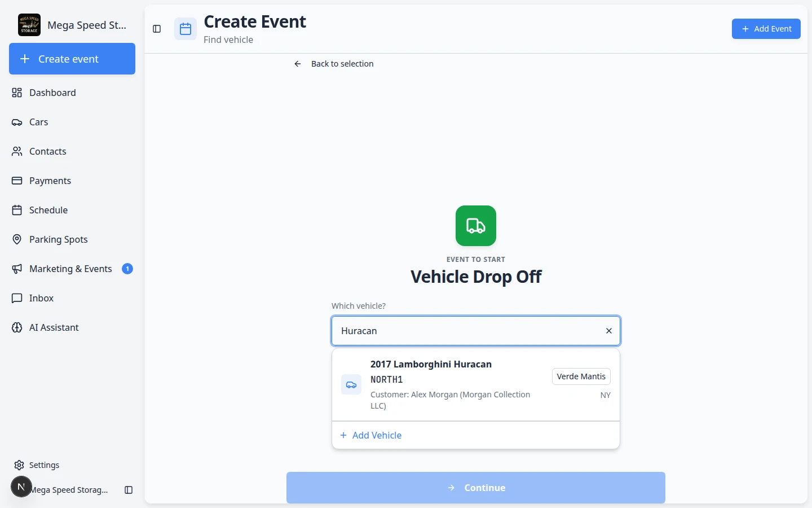The width and height of the screenshot is (812, 508).
Task: Click the Customer: Alex Morgan text
Action: pyautogui.click(x=450, y=400)
